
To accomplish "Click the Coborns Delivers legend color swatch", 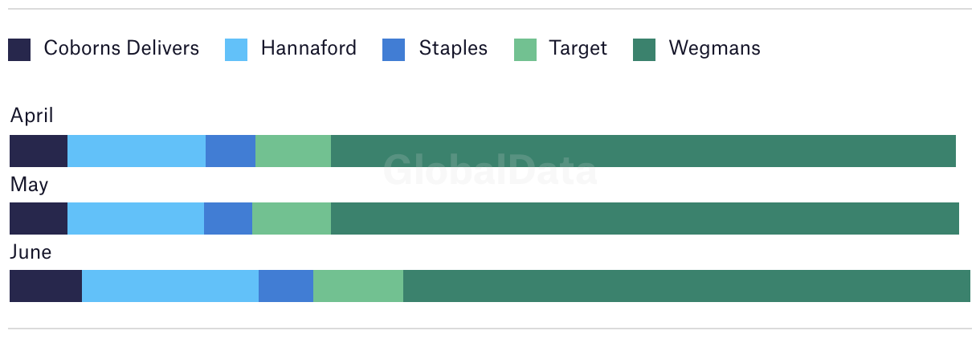I will tap(19, 50).
